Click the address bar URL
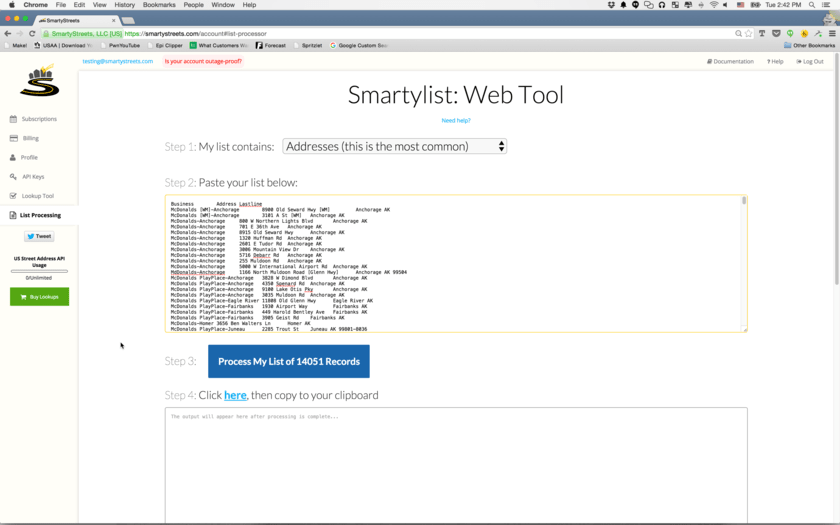This screenshot has height=525, width=840. [x=196, y=33]
